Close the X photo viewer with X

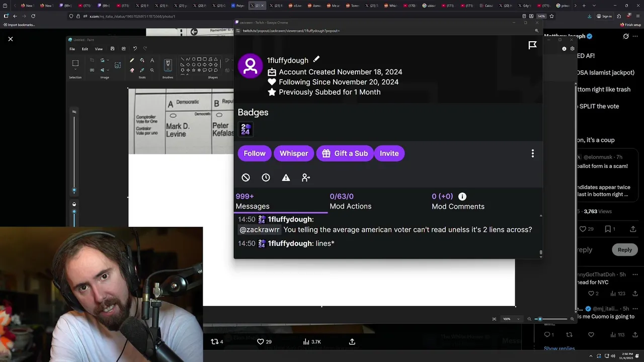pos(10,39)
